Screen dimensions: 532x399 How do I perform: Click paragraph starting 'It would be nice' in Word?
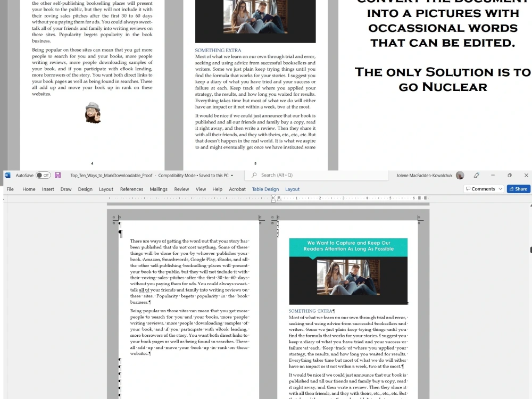pos(348,386)
